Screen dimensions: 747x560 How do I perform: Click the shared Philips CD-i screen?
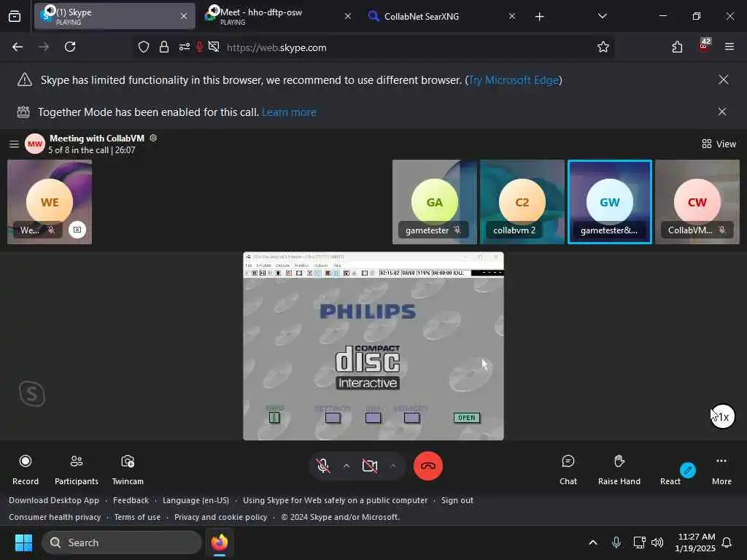click(x=373, y=346)
